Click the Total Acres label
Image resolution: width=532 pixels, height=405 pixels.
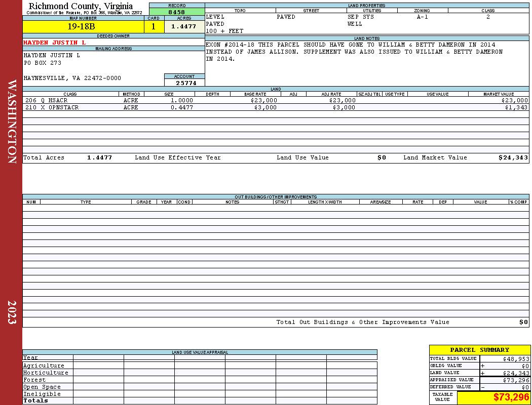click(x=44, y=157)
